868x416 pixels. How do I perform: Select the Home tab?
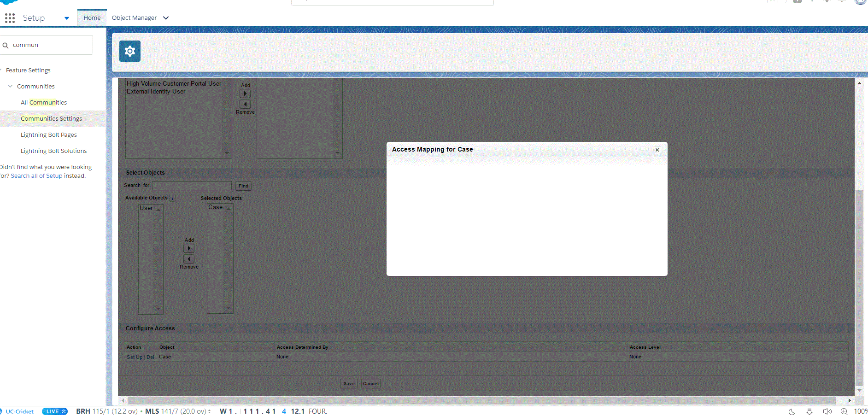[92, 18]
